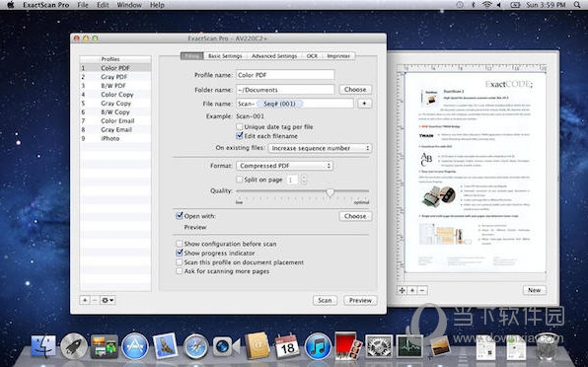Enable Show configuration before scan
The image size is (588, 367).
coord(180,244)
